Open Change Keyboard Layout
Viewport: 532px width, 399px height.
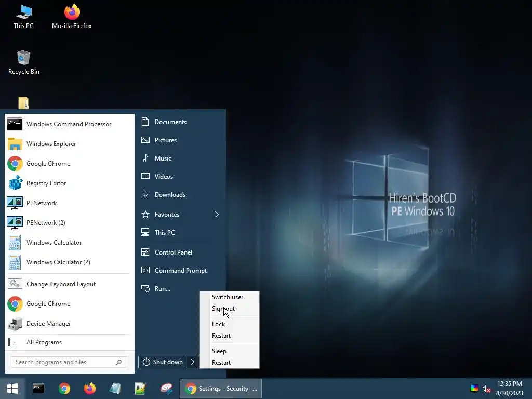(x=69, y=284)
